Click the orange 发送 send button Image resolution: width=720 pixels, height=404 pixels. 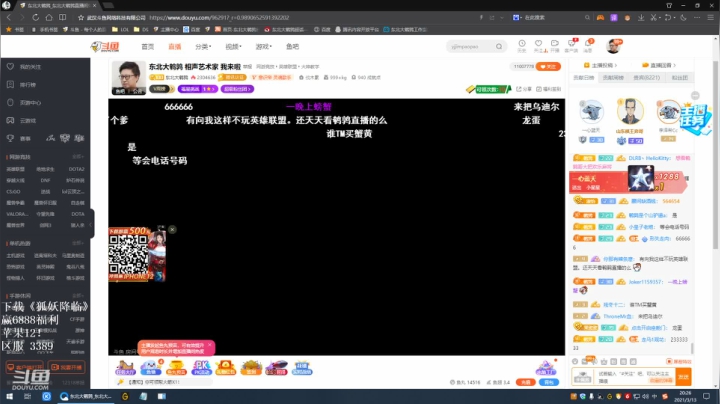pos(683,377)
